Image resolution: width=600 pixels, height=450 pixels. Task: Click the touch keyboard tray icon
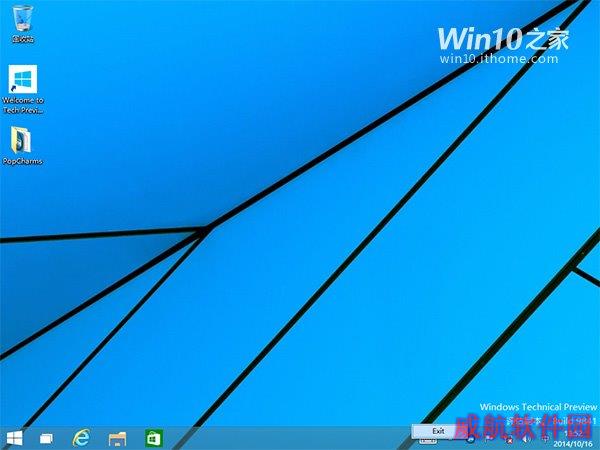click(x=428, y=441)
